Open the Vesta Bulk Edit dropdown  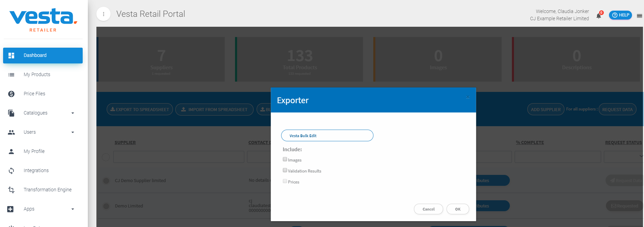(327, 135)
